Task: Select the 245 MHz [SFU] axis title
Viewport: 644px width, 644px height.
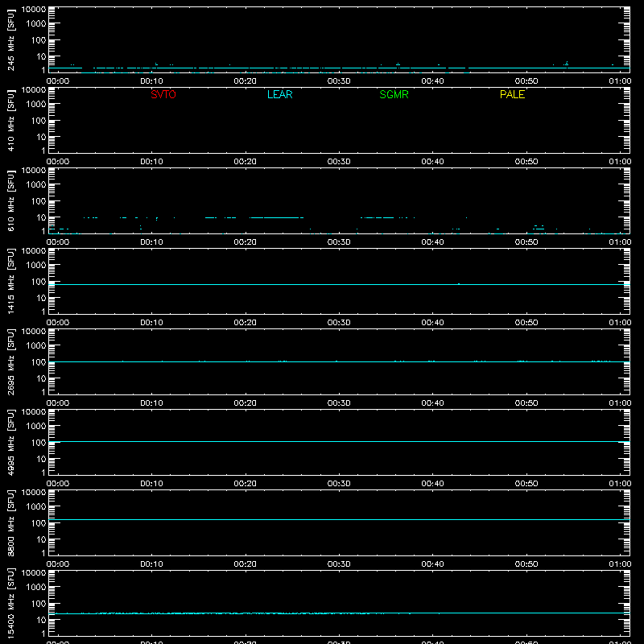Action: click(x=10, y=39)
